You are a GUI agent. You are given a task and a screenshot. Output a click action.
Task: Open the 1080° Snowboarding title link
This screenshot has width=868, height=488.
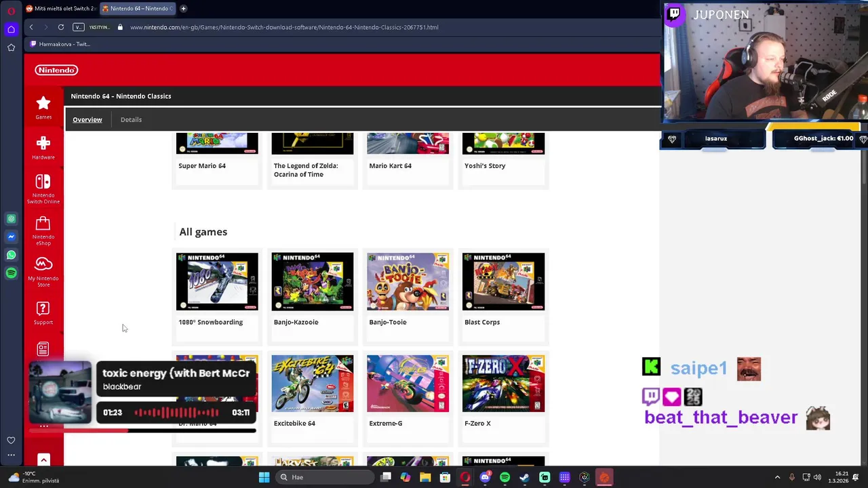click(x=210, y=322)
